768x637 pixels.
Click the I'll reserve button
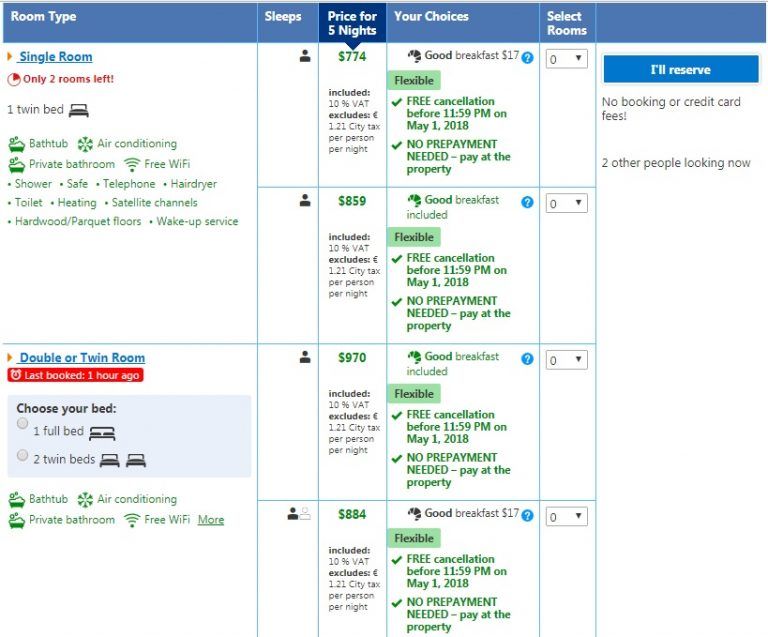pos(681,70)
